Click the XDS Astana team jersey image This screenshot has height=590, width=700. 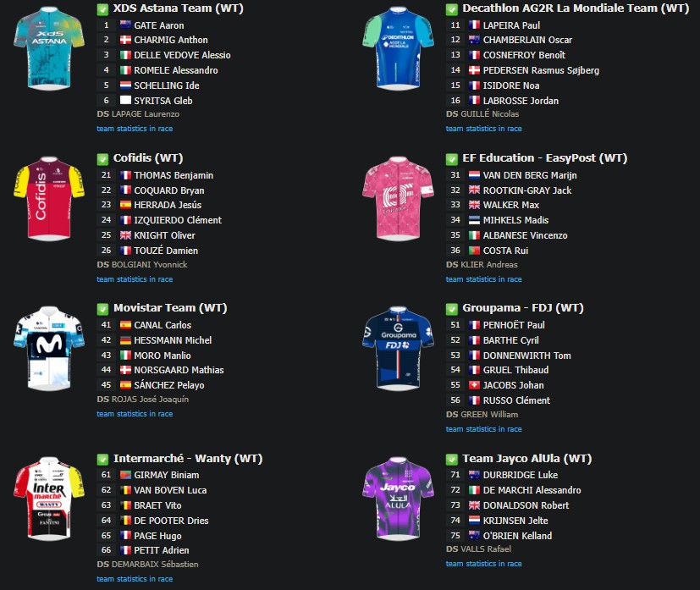click(x=49, y=48)
